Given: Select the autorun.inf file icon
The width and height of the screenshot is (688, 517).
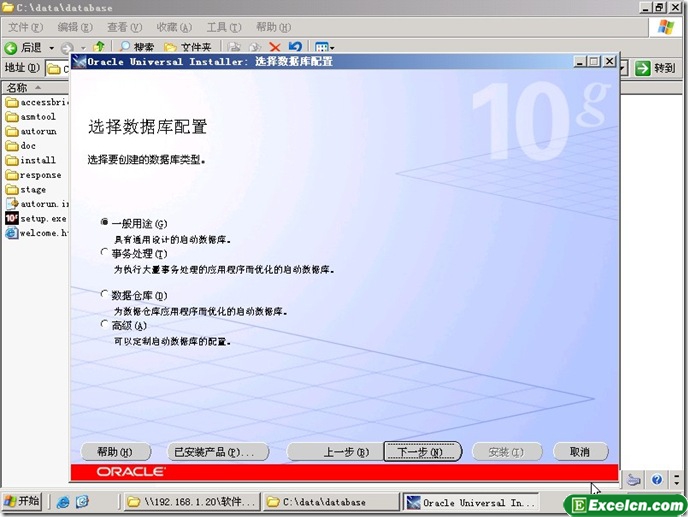Looking at the screenshot, I should tap(12, 204).
